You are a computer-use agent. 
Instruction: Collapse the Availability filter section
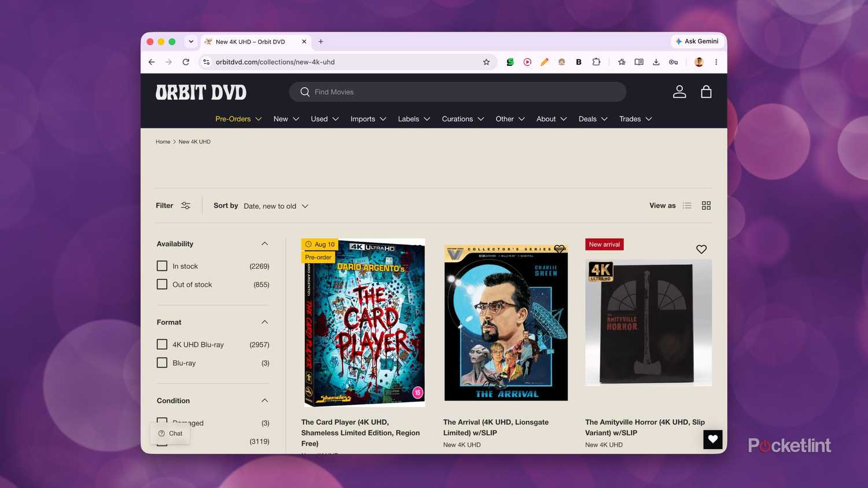(x=264, y=244)
